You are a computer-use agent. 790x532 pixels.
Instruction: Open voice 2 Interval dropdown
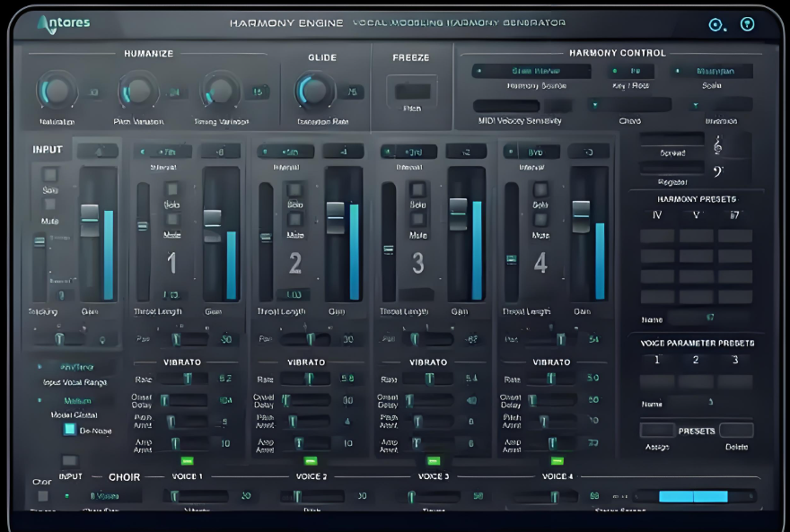(x=285, y=152)
